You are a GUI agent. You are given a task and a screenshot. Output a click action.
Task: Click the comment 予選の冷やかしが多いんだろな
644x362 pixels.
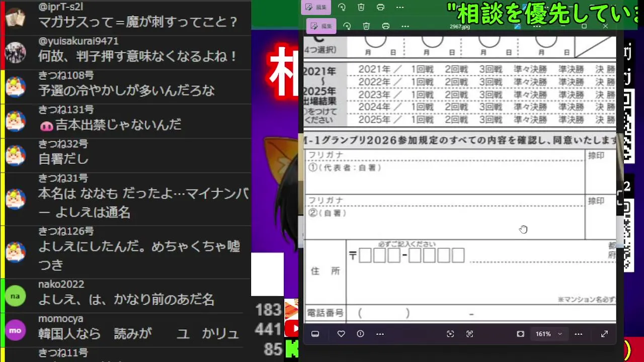[126, 90]
